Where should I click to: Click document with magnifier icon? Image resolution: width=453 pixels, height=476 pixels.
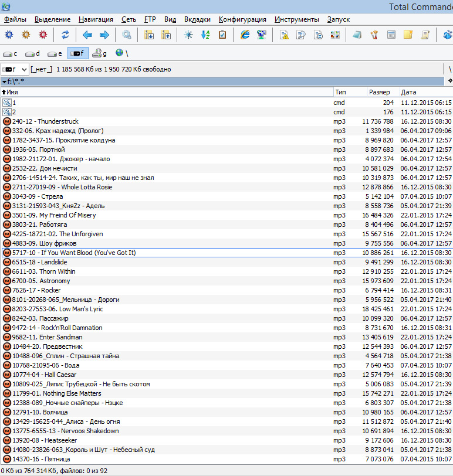point(301,35)
